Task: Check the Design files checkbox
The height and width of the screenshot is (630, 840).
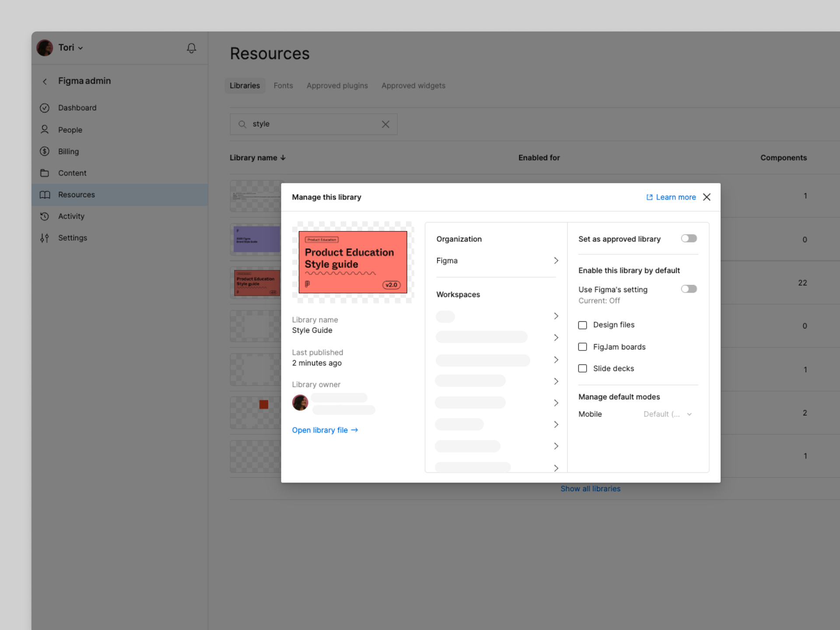Action: pos(582,325)
